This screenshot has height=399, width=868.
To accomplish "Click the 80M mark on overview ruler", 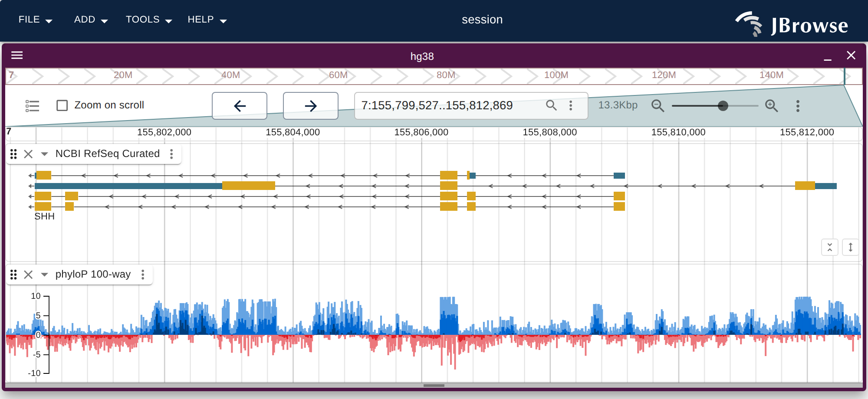I will (446, 75).
